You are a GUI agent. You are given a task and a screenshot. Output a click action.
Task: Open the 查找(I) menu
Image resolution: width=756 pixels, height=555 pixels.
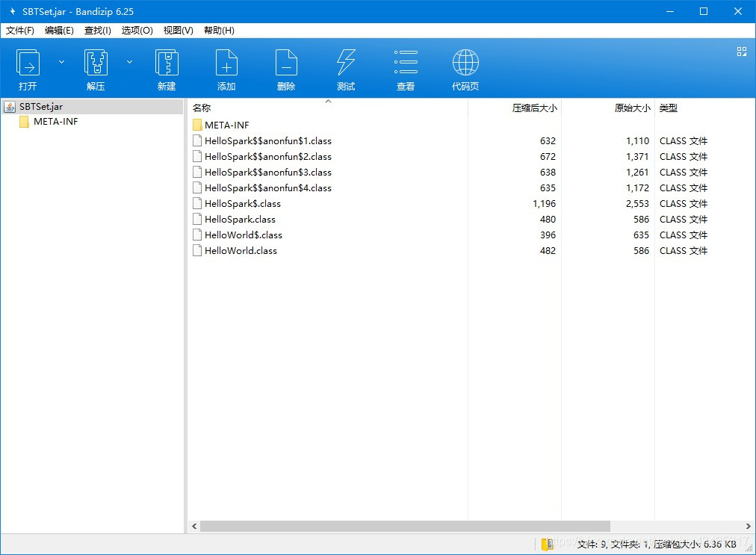pos(97,31)
